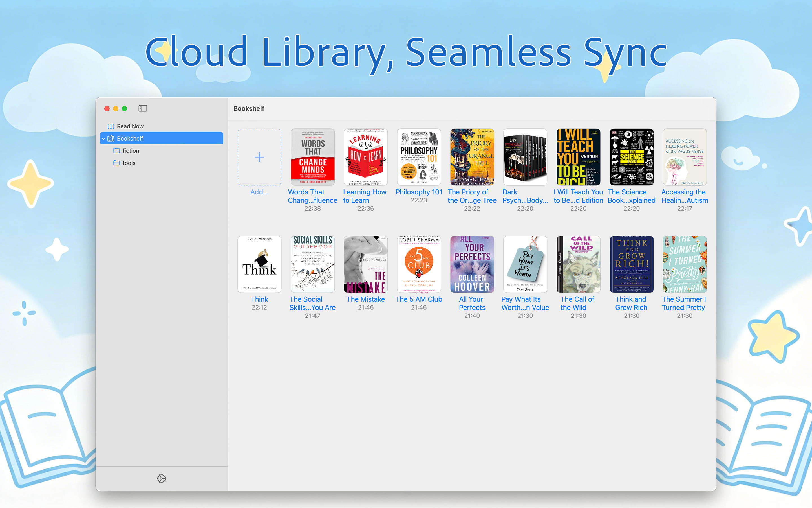Open The Science Book cover
This screenshot has height=508, width=812.
[x=632, y=157]
